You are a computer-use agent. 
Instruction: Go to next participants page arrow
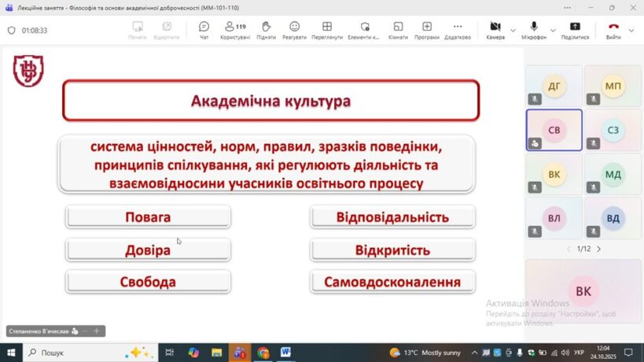pos(598,249)
